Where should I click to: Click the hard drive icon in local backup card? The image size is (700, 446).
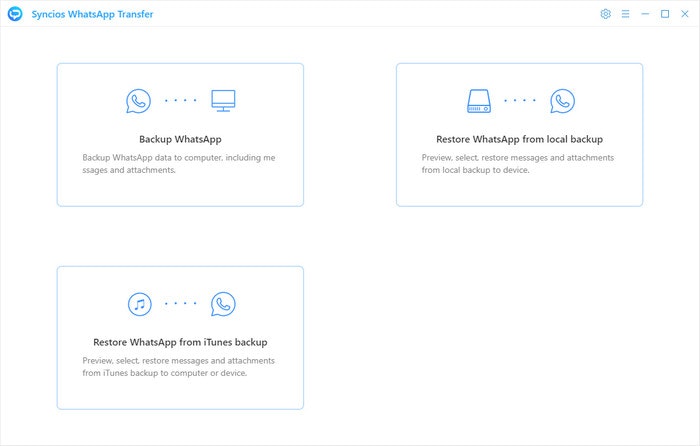click(479, 101)
